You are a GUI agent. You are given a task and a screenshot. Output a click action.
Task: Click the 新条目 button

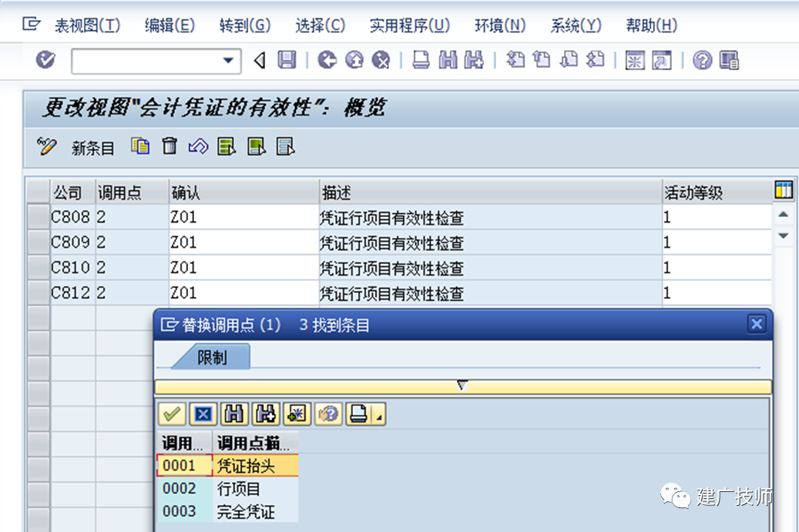point(92,148)
